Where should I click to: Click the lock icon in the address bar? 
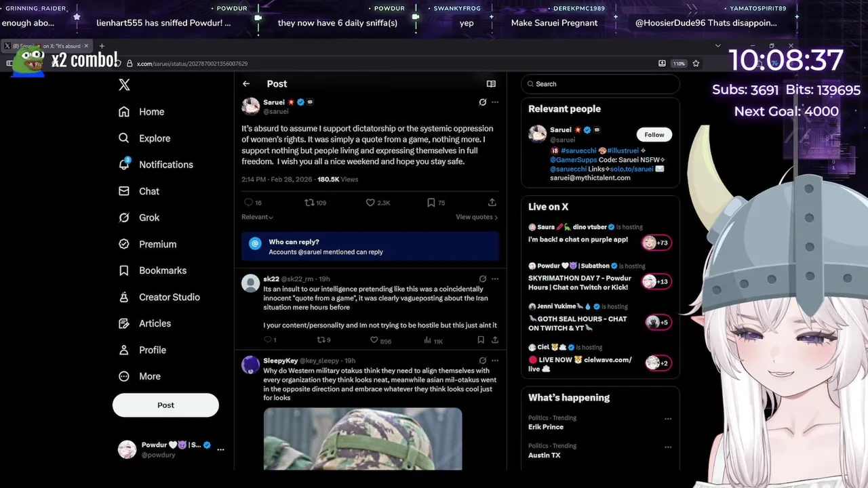click(x=129, y=64)
